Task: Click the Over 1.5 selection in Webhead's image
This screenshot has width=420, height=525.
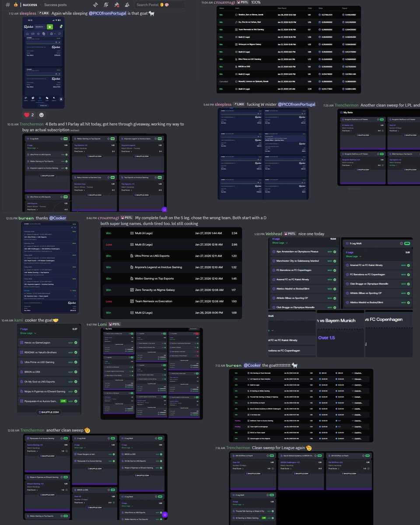Action: (327, 338)
